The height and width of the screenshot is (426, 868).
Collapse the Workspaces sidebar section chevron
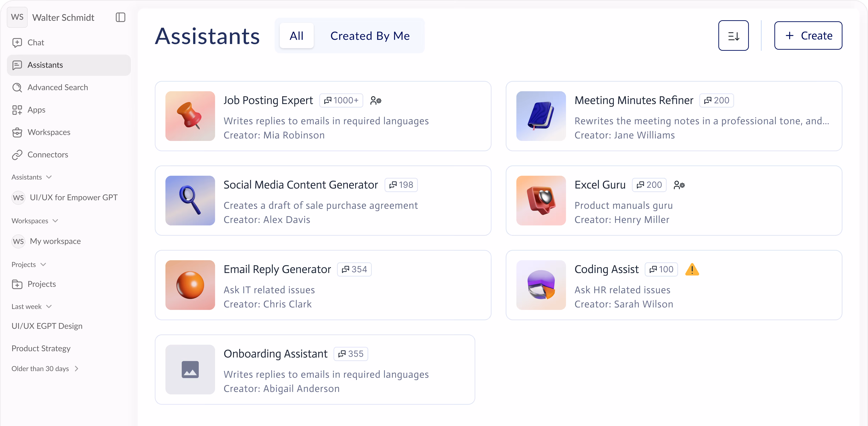pyautogui.click(x=56, y=221)
